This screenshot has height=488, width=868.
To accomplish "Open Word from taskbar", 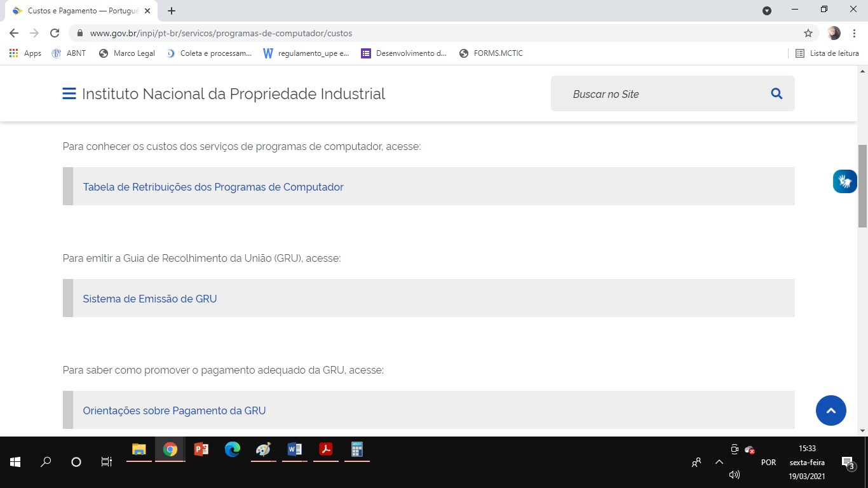I will click(294, 450).
